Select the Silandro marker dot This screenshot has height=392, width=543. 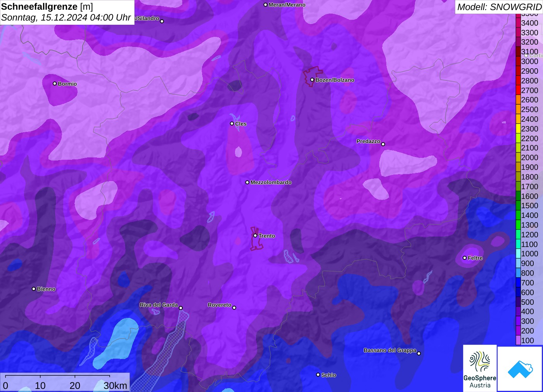tap(162, 21)
